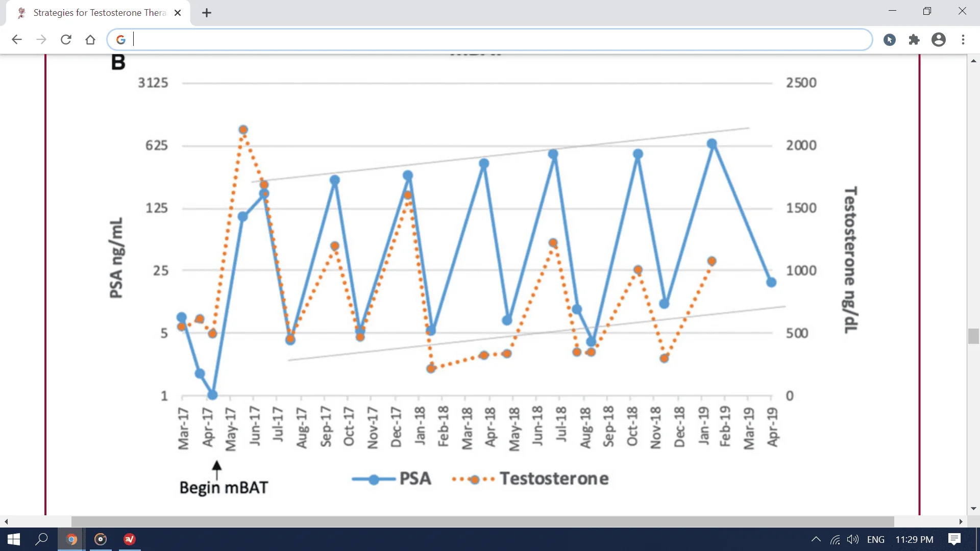
Task: Go back to the previous page
Action: point(17,40)
